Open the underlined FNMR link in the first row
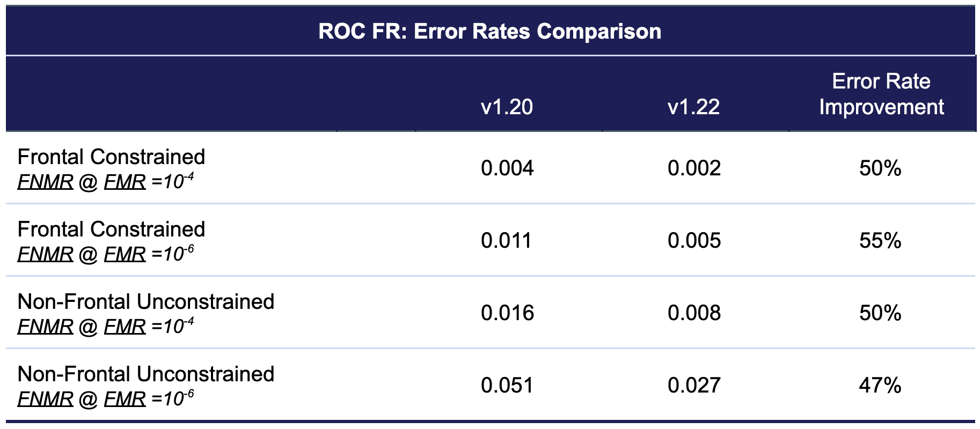The image size is (980, 429). [x=45, y=182]
